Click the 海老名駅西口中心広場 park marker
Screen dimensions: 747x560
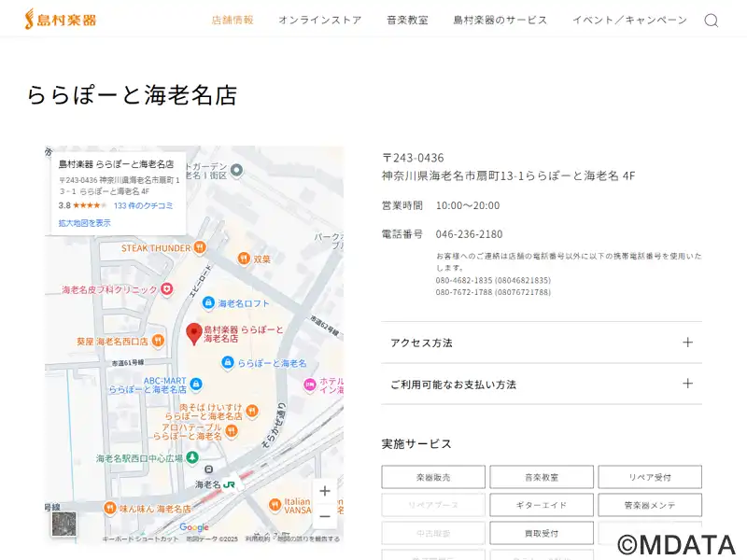pos(192,457)
